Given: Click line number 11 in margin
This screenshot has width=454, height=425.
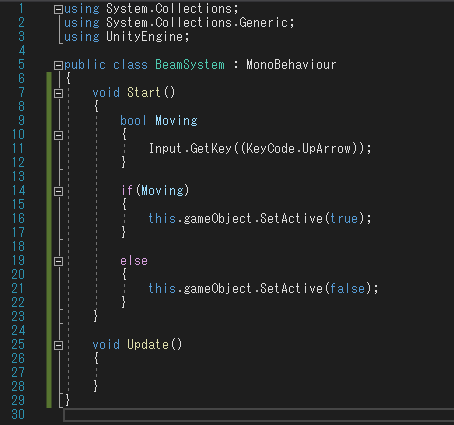Looking at the screenshot, I should tap(18, 148).
